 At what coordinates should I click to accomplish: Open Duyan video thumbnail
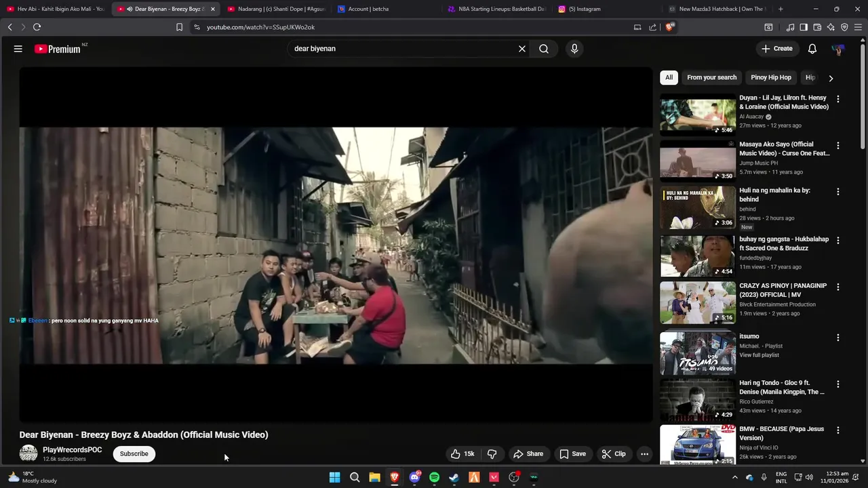[x=698, y=115]
